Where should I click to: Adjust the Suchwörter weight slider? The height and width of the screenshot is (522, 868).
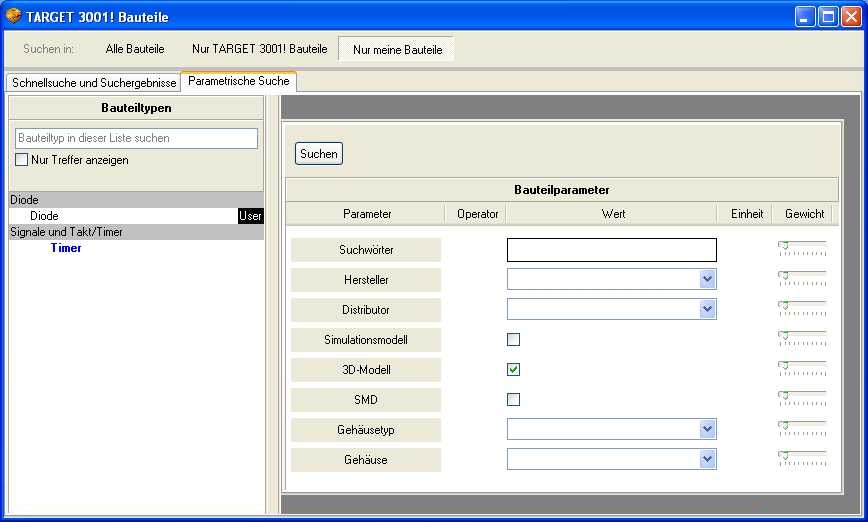coord(785,245)
